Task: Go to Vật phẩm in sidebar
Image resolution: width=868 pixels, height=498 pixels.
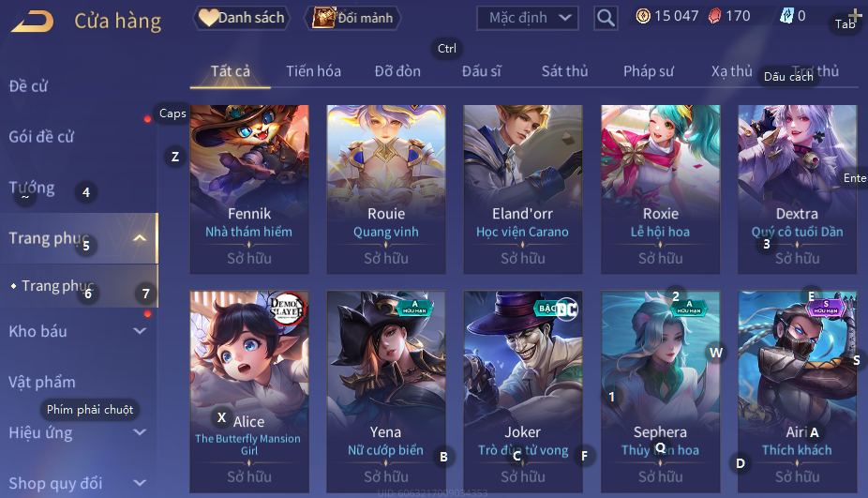Action: tap(41, 382)
